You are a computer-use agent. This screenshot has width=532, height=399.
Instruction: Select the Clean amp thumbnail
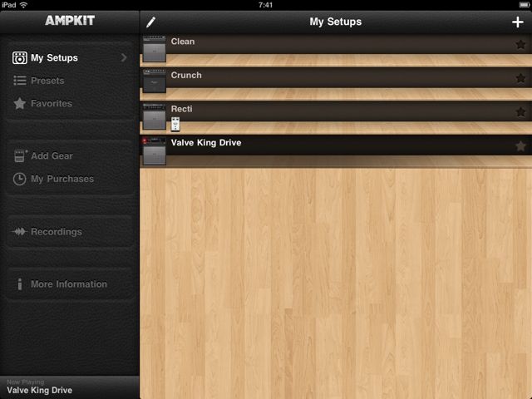(155, 49)
